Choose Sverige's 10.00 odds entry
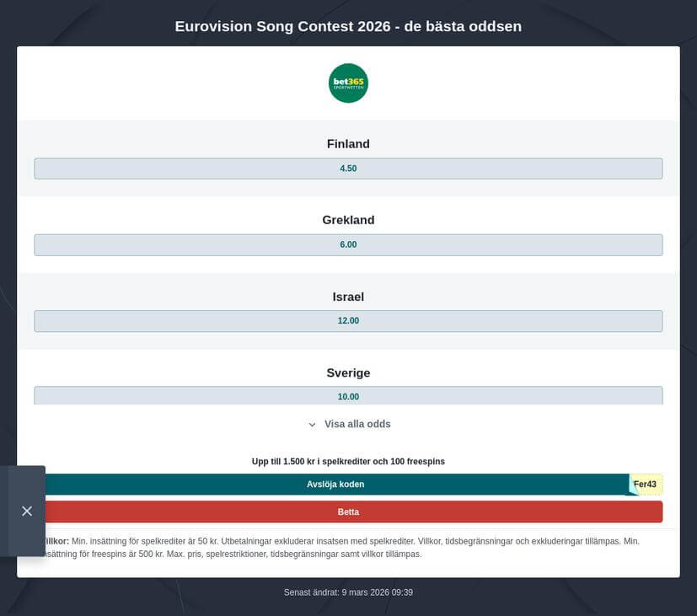 click(348, 396)
